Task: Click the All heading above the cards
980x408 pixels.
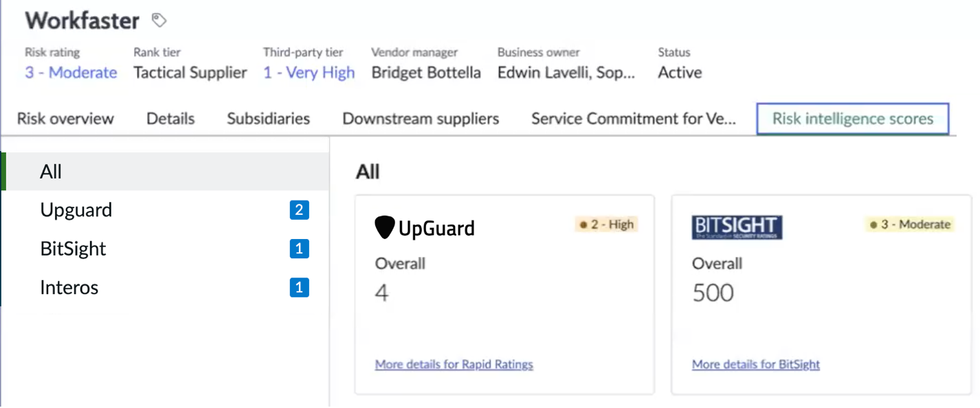Action: click(368, 172)
